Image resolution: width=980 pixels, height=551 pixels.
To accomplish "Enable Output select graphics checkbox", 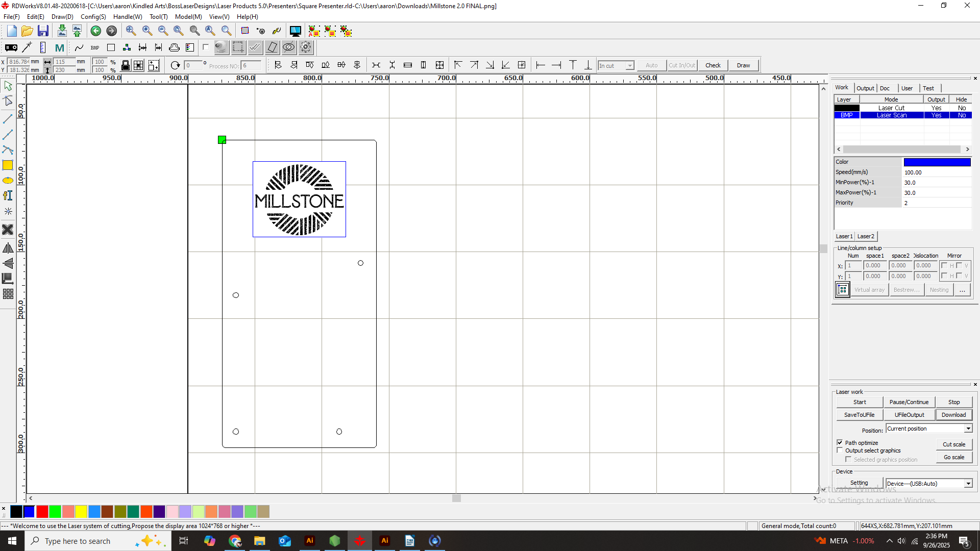I will pos(840,450).
